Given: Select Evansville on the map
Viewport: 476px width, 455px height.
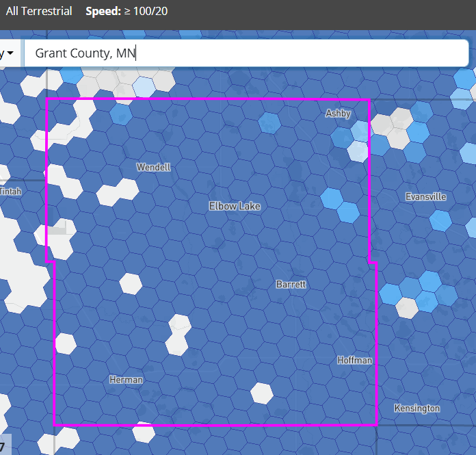Looking at the screenshot, I should tap(425, 196).
